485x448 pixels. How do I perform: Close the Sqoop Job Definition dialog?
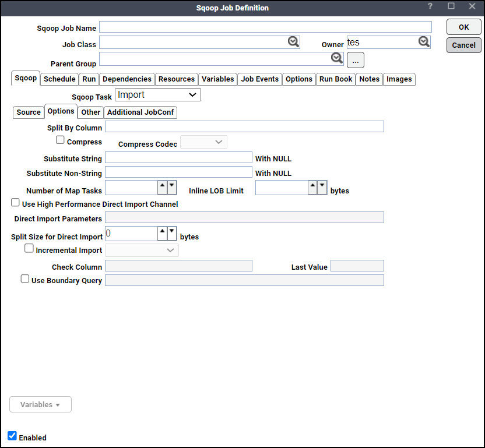(472, 6)
